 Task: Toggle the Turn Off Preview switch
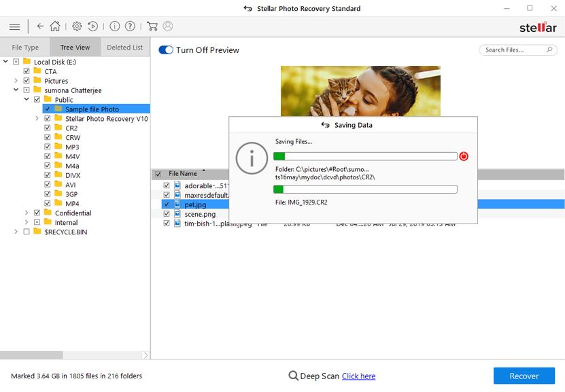pos(166,50)
